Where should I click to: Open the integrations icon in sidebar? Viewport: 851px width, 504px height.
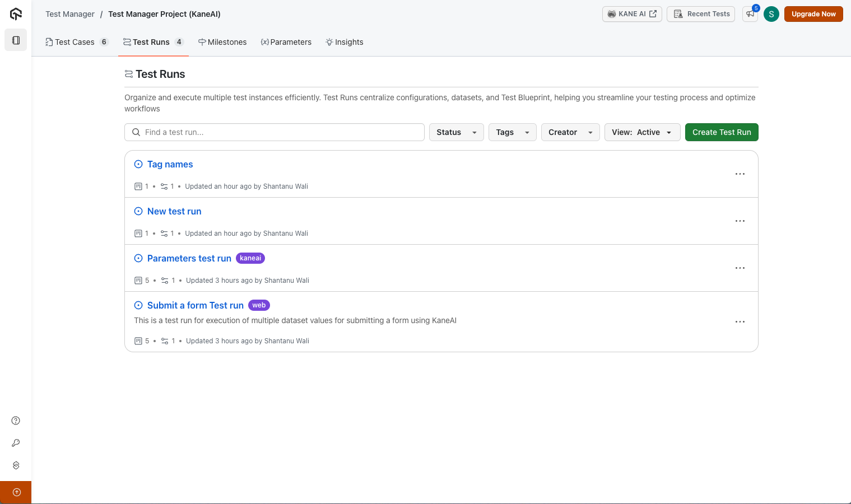(x=16, y=465)
